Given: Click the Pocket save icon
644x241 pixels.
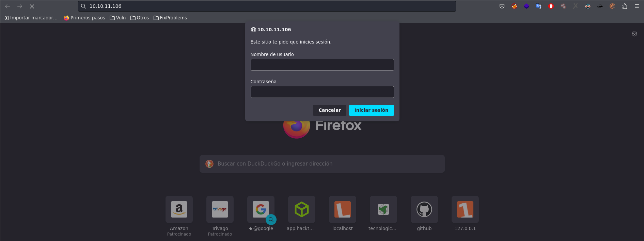Looking at the screenshot, I should (502, 6).
